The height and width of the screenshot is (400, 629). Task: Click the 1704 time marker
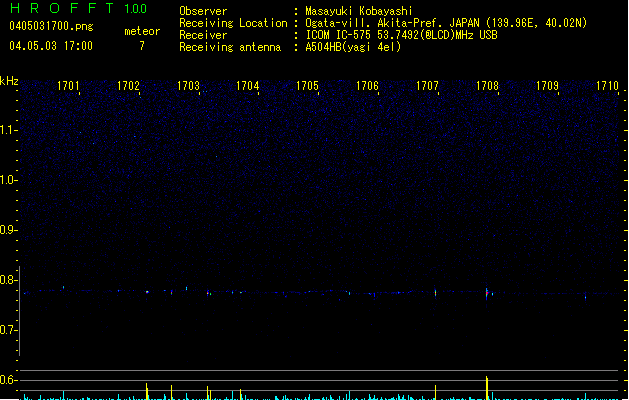click(x=248, y=86)
